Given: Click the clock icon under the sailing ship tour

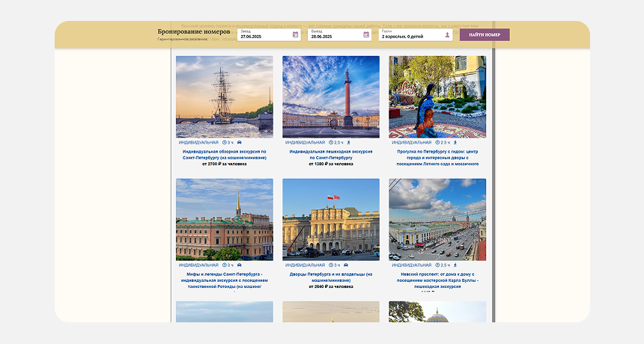Looking at the screenshot, I should point(225,143).
